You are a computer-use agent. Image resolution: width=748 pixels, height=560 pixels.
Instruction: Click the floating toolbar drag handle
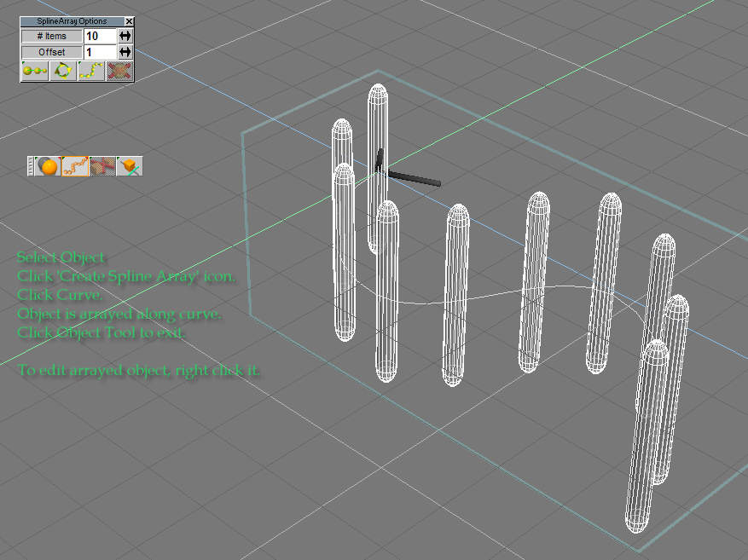[x=31, y=166]
